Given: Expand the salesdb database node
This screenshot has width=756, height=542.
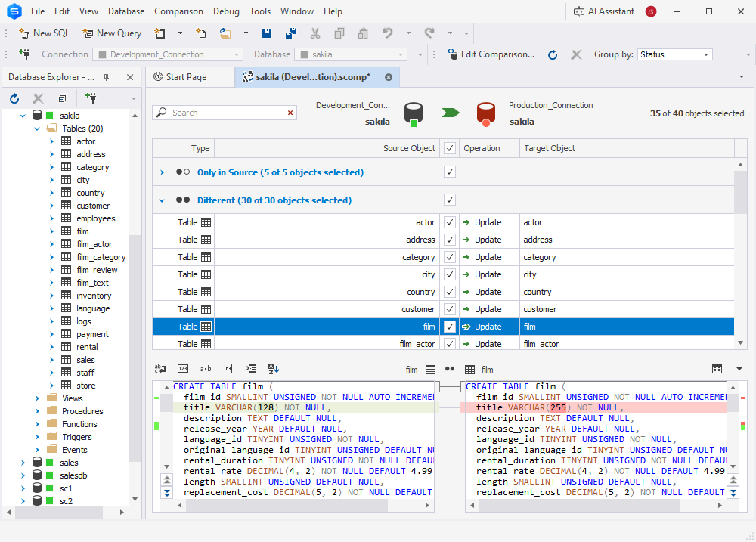Looking at the screenshot, I should coord(23,475).
